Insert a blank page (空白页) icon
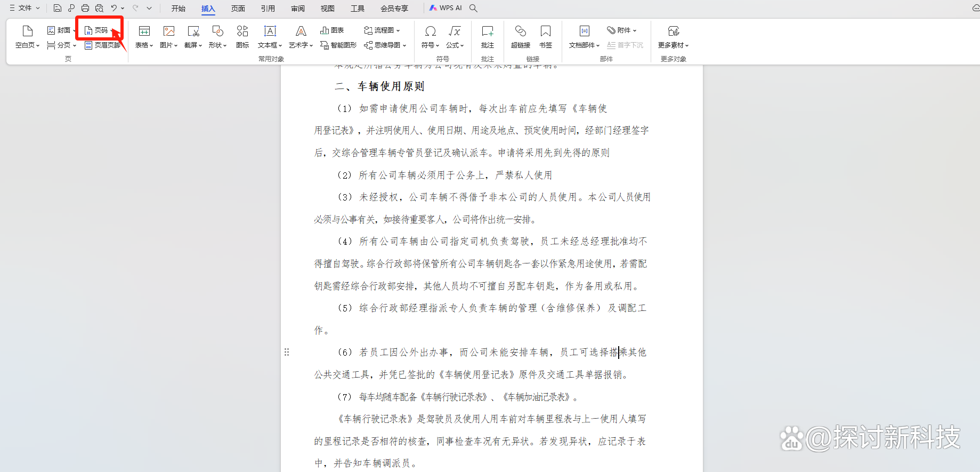This screenshot has width=980, height=472. [28, 31]
